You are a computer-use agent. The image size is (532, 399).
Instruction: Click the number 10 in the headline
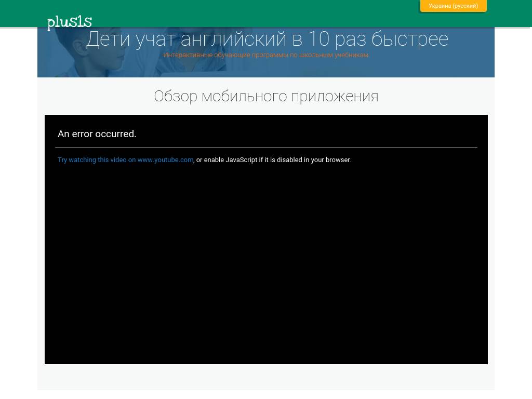click(318, 39)
